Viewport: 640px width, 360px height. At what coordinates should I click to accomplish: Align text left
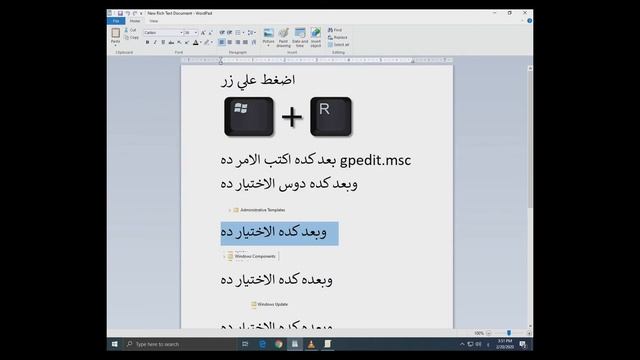tap(222, 42)
